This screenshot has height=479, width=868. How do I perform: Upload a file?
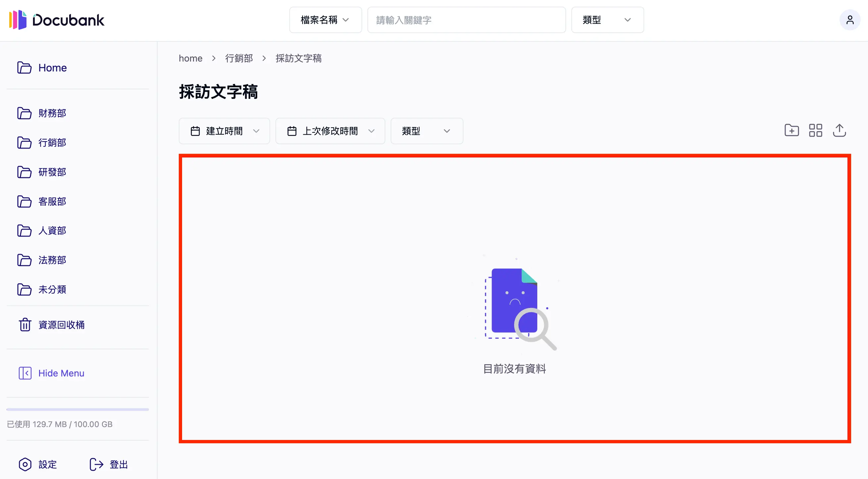[x=839, y=131]
